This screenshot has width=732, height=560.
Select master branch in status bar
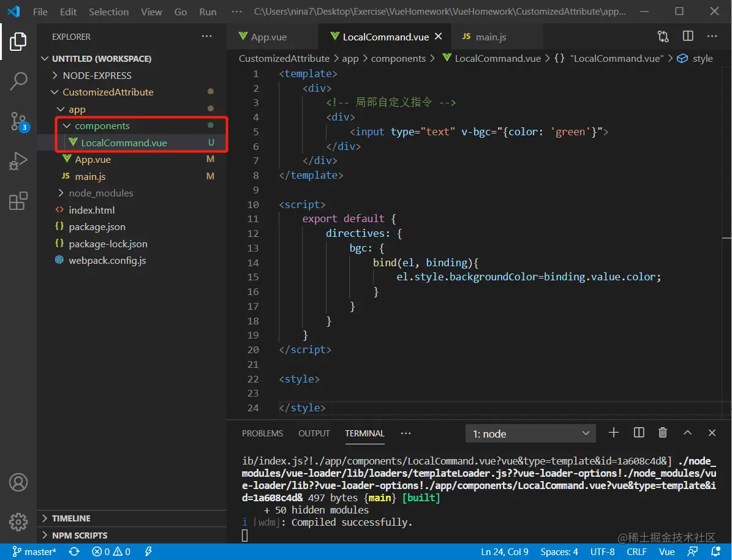pos(34,552)
